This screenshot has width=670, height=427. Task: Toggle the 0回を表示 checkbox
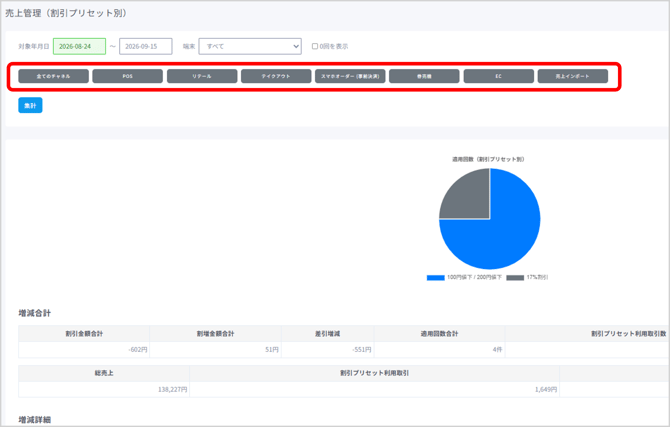(315, 46)
